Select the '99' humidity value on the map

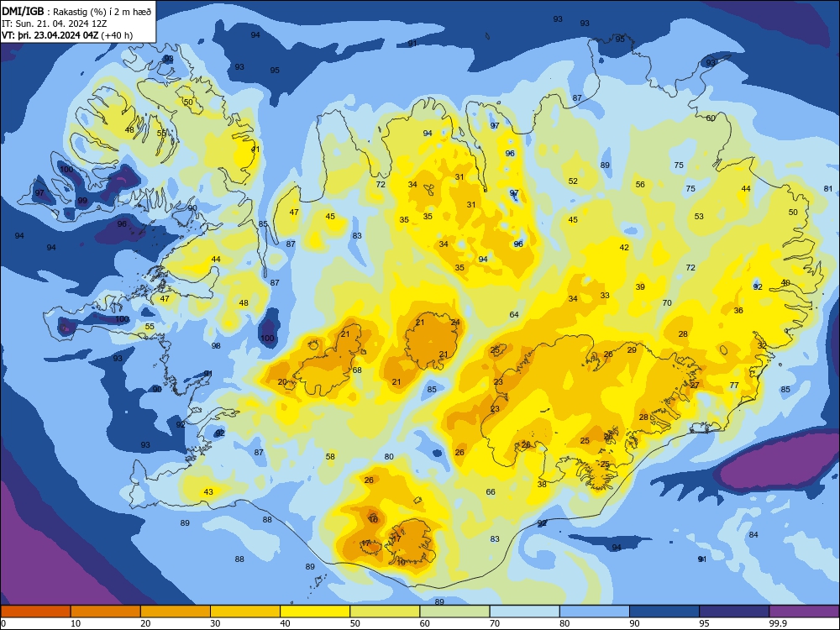[82, 201]
